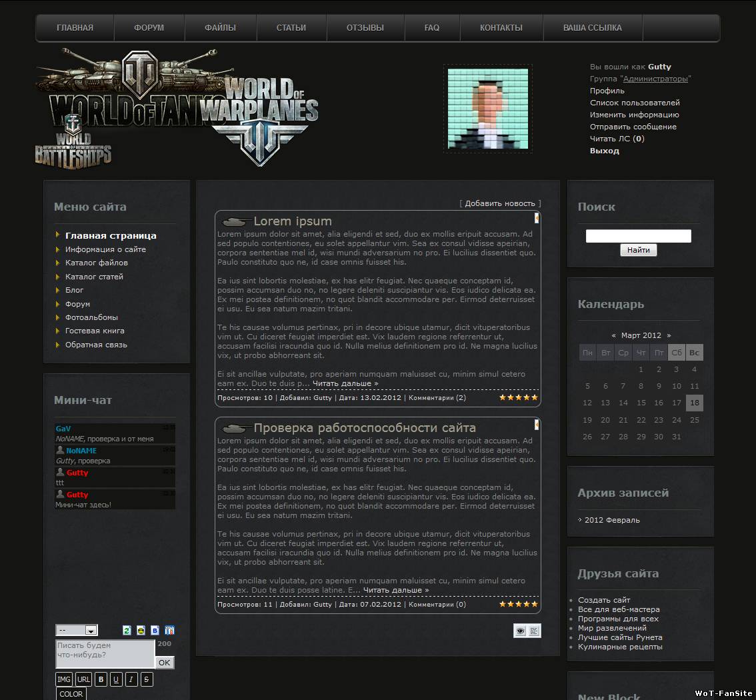
Task: Open the mini-chat auto-refresh dropdown
Action: tap(77, 630)
